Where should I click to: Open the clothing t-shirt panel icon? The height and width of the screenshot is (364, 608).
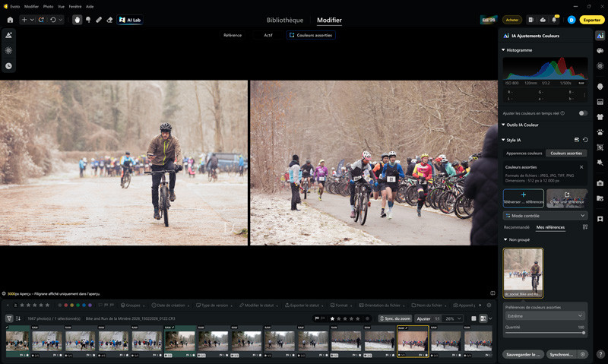coord(600,117)
